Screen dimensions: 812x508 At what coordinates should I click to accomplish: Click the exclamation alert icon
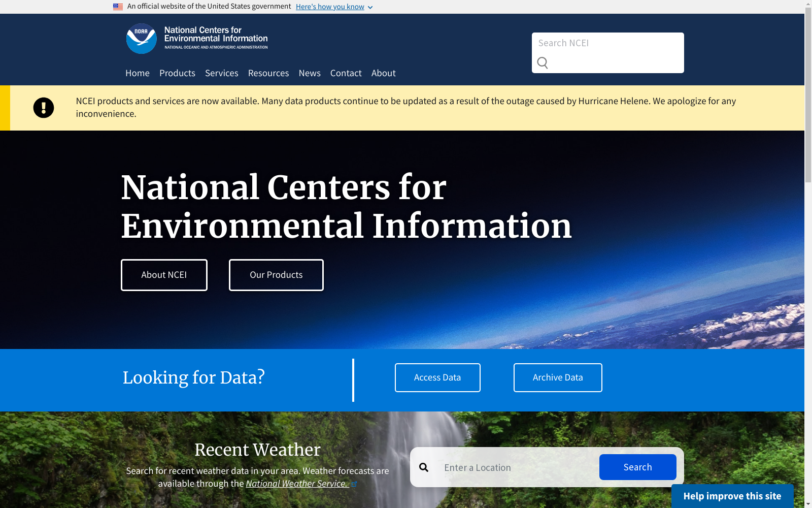(x=44, y=108)
